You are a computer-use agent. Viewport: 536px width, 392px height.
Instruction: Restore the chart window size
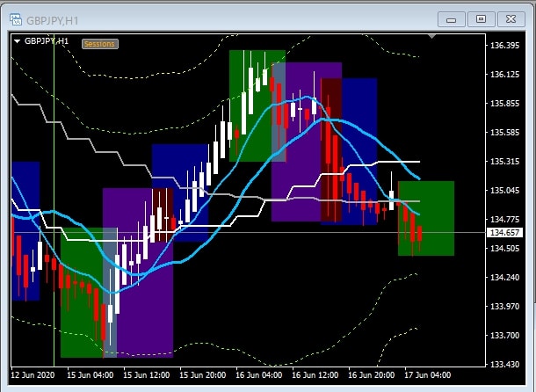481,18
